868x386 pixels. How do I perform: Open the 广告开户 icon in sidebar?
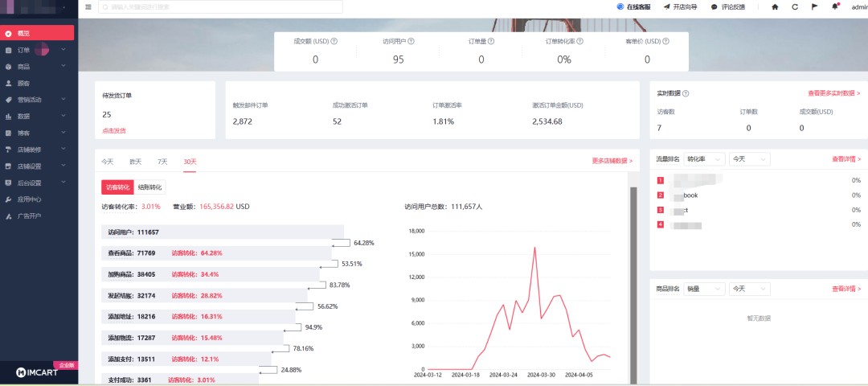tap(8, 216)
